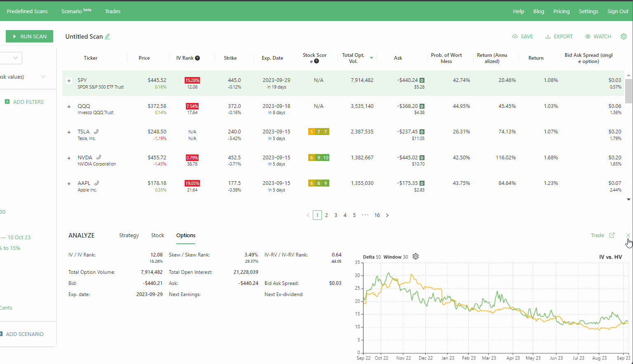Screen dimensions: 633x364
Task: Open the IV vs. HV chart settings gear
Action: pyautogui.click(x=415, y=257)
